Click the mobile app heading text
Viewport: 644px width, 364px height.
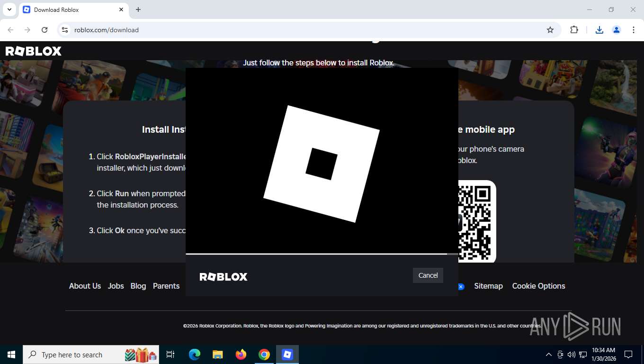point(486,129)
